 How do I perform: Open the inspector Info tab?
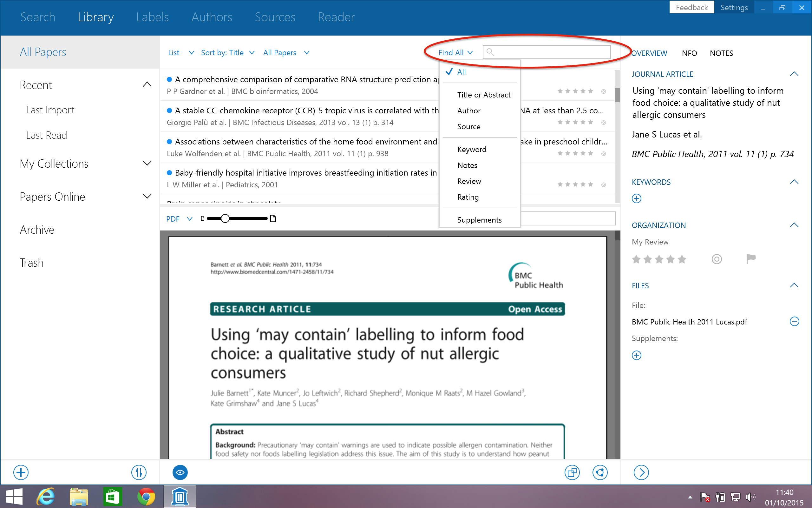click(x=688, y=53)
